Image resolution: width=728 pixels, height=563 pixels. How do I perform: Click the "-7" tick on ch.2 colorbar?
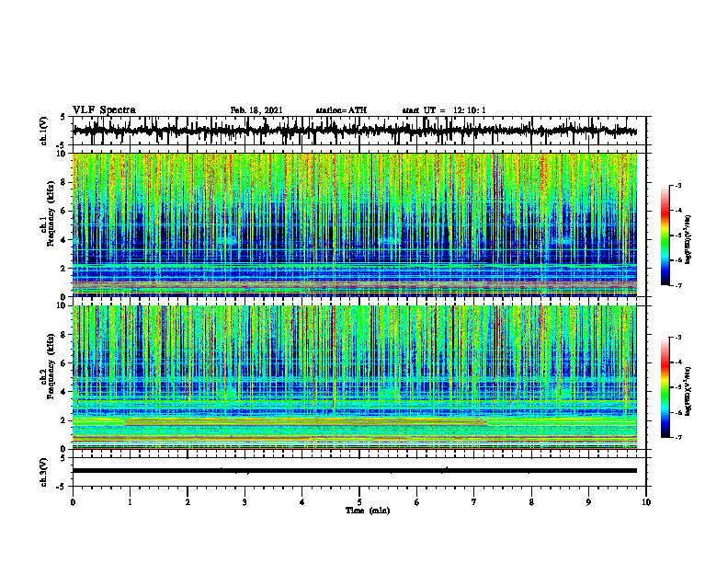(678, 438)
